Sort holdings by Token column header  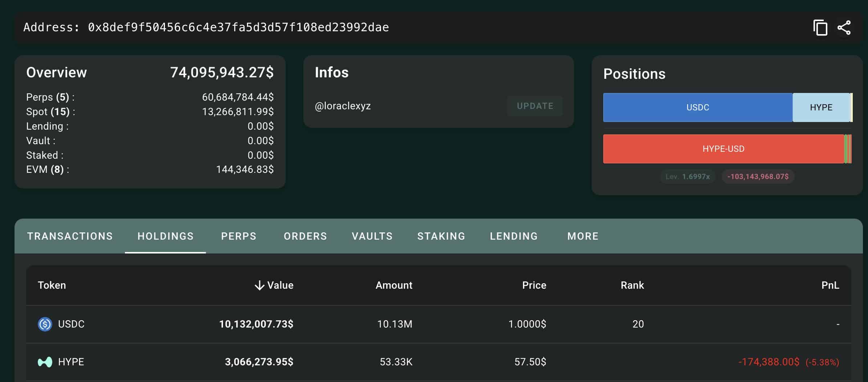tap(52, 285)
